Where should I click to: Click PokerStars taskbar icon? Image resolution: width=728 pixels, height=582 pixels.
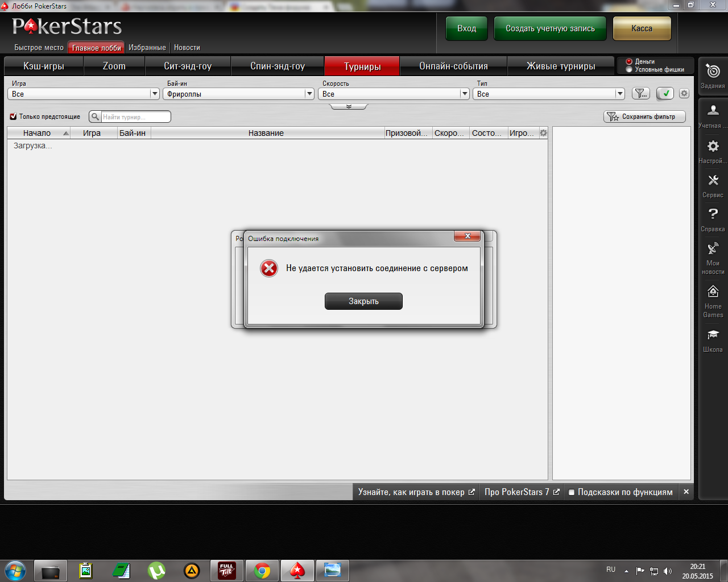click(297, 571)
